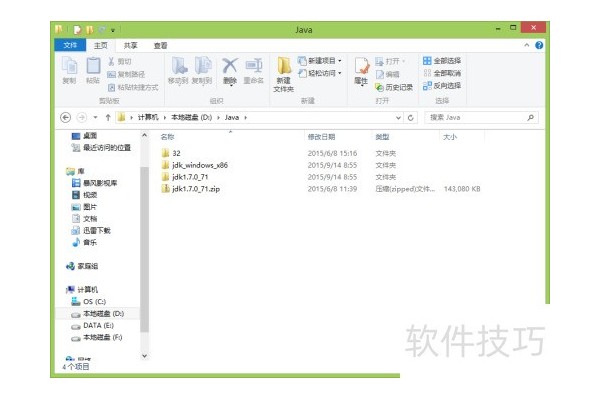Select 本地磁盘 (F:) drive
Image resolution: width=600 pixels, height=400 pixels.
coord(97,337)
